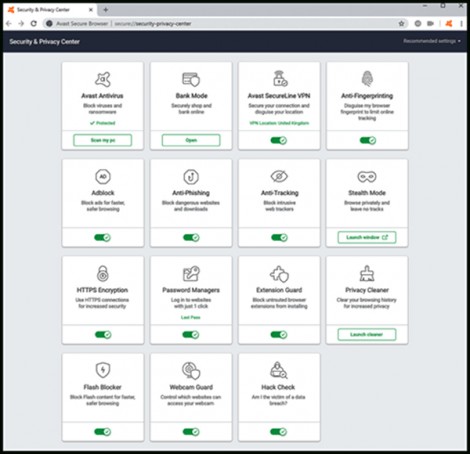Open a new browser tab
The image size is (470, 454).
[106, 10]
